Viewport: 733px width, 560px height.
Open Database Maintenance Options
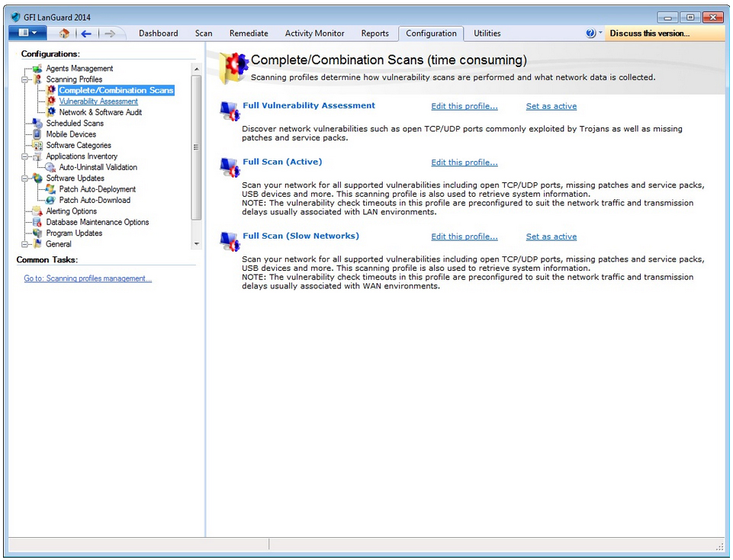[x=98, y=222]
